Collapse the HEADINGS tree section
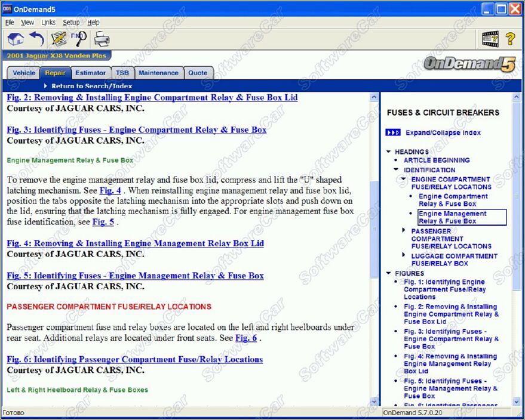This screenshot has width=525, height=420. tap(389, 152)
